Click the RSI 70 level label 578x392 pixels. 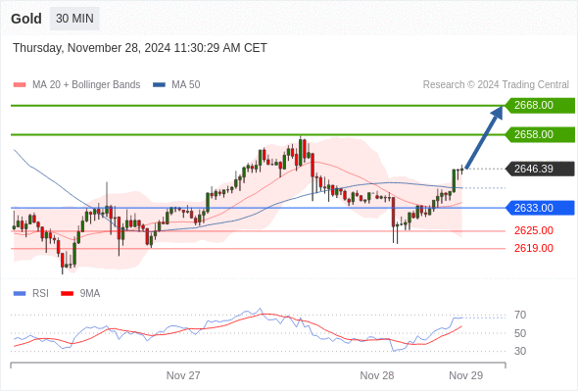point(520,315)
